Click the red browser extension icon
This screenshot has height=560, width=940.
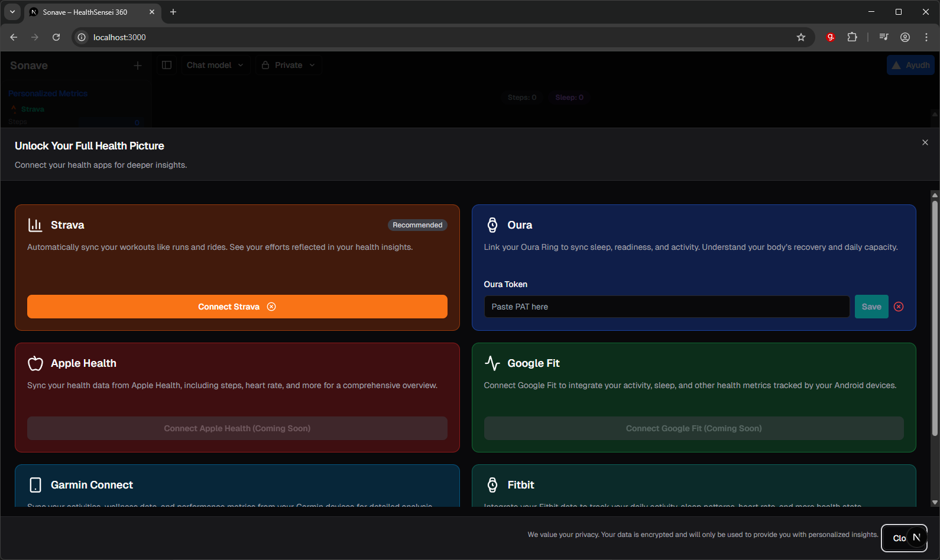831,37
